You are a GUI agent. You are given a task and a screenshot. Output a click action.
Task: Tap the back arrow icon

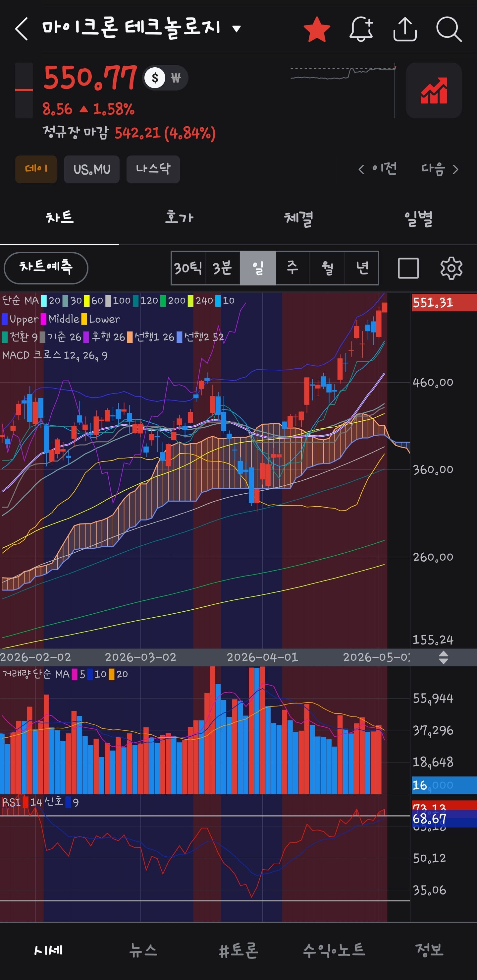pyautogui.click(x=22, y=29)
